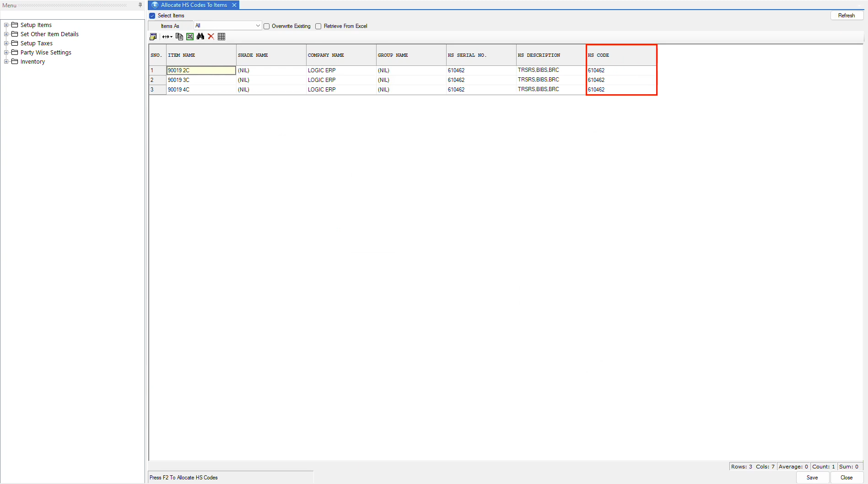Expand the Inventory tree node
The height and width of the screenshot is (484, 868).
point(6,62)
